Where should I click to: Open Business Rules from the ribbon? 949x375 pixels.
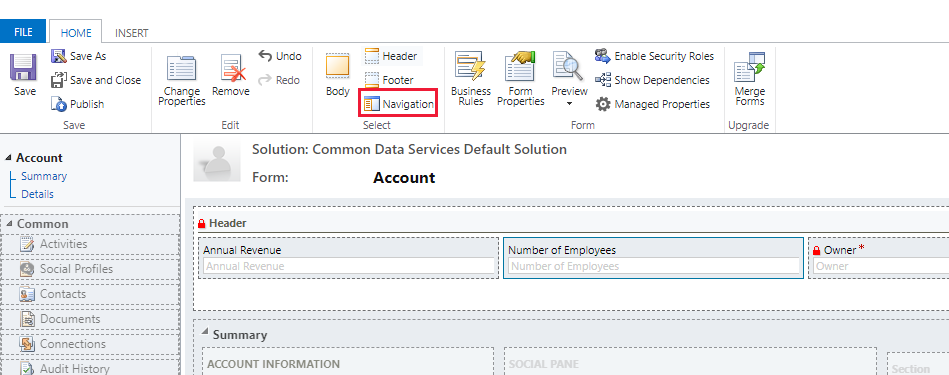coord(470,79)
